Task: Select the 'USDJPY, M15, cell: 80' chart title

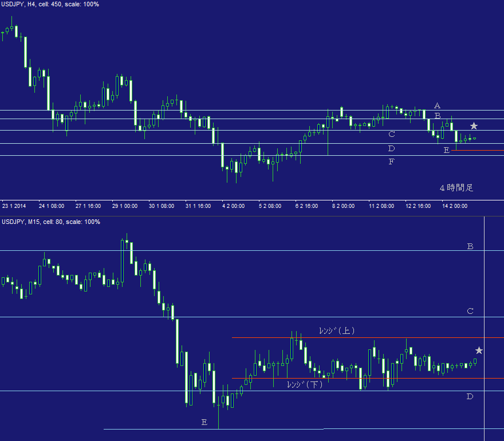Action: [51, 222]
